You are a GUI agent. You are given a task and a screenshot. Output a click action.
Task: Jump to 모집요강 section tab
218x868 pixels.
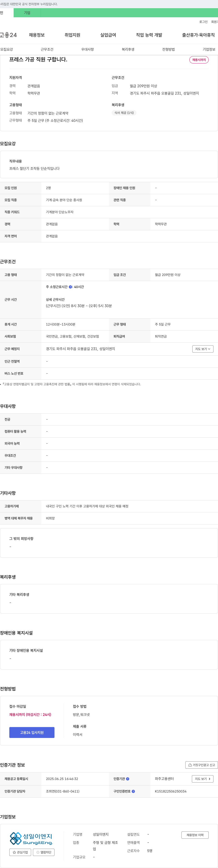click(7, 49)
